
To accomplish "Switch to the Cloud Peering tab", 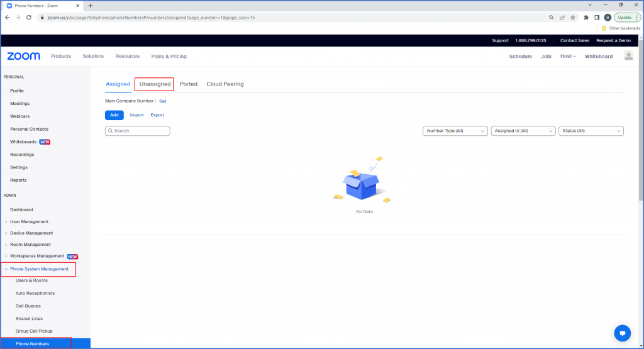I will (225, 84).
